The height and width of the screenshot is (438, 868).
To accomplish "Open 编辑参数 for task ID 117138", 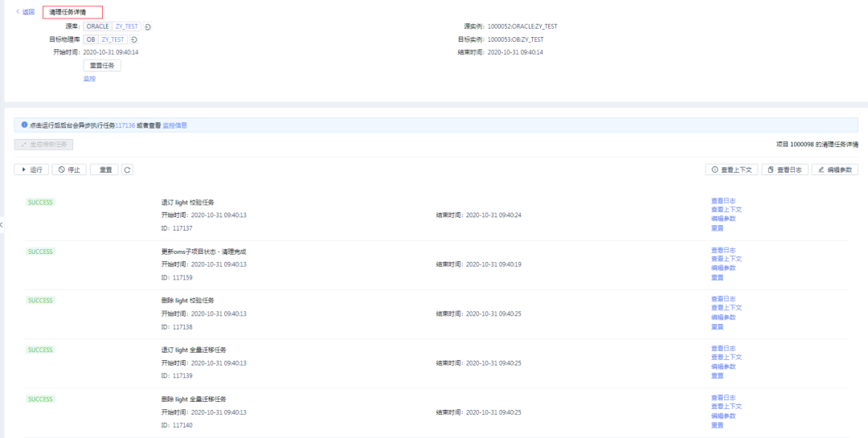I will pos(723,317).
